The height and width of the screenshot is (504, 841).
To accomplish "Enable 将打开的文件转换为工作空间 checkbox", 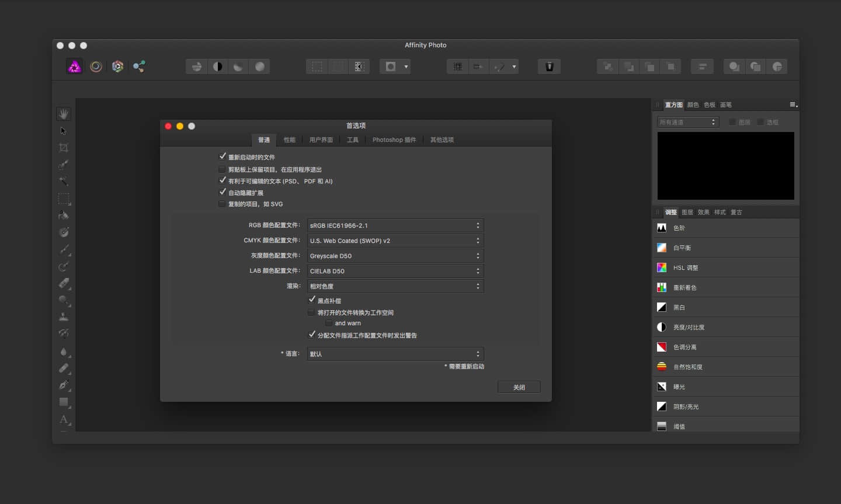I will [x=311, y=312].
